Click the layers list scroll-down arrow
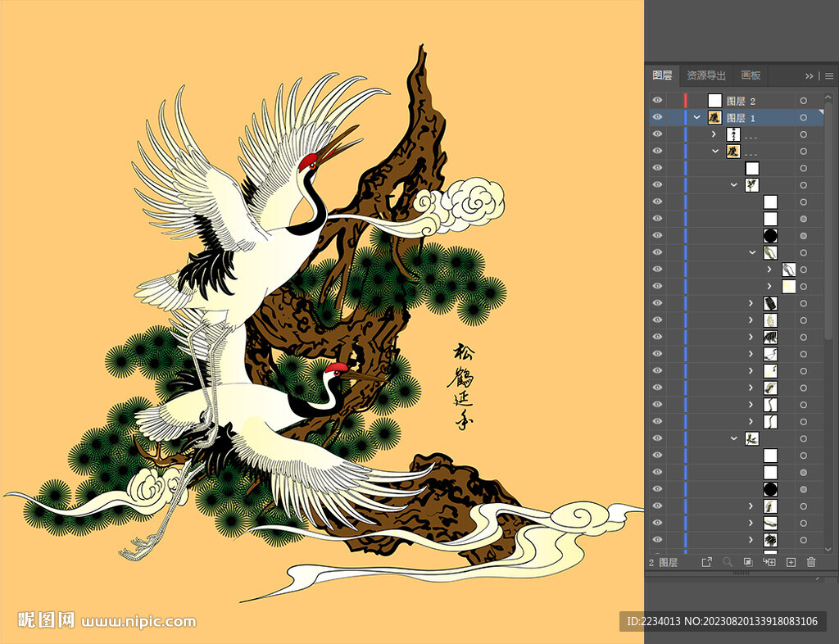Screen dimensions: 839x644 coord(829,549)
